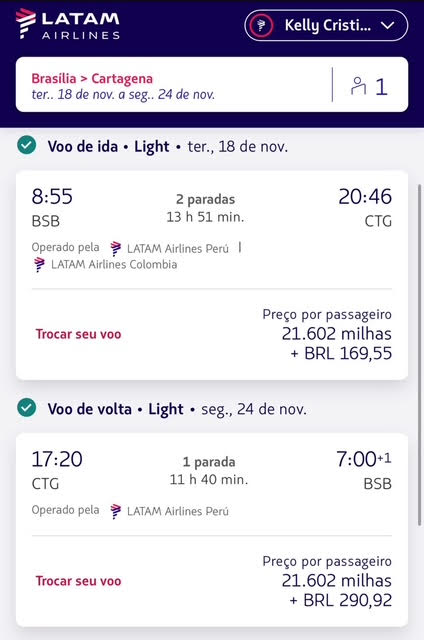424x640 pixels.
Task: Click the Voo de ida Light heading
Action: 109,146
